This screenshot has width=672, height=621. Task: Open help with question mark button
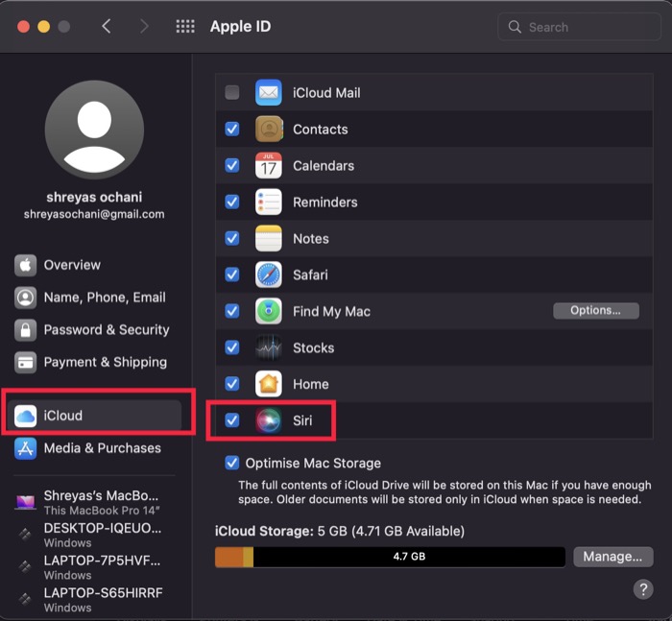point(643,589)
